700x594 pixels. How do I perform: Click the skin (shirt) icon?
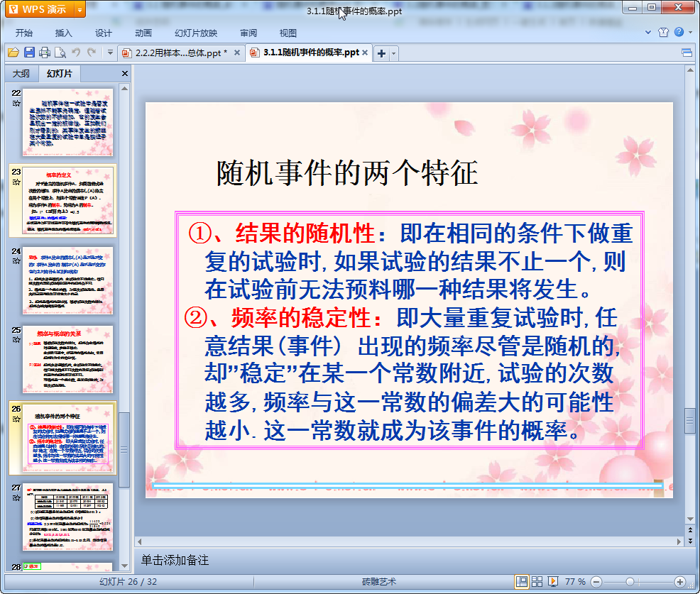(663, 32)
